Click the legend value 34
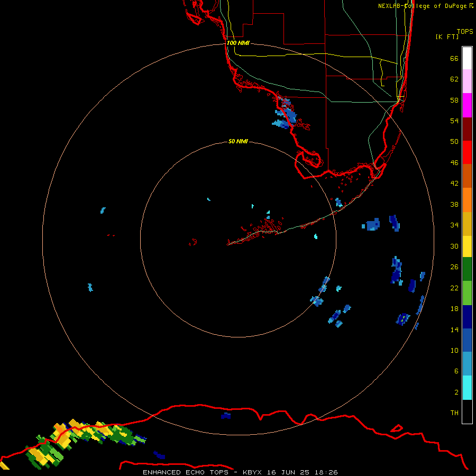This screenshot has width=476, height=476. tap(454, 225)
